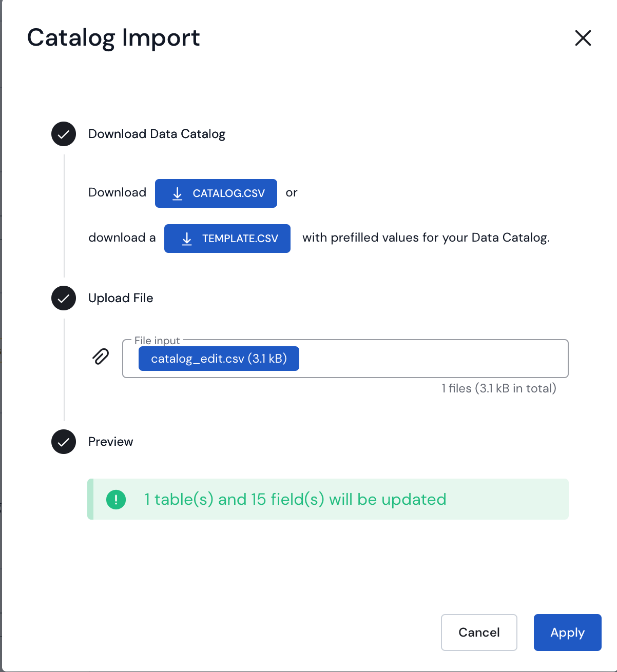Click the download arrow on TEMPLATE.CSV
This screenshot has height=672, width=617.
tap(187, 239)
